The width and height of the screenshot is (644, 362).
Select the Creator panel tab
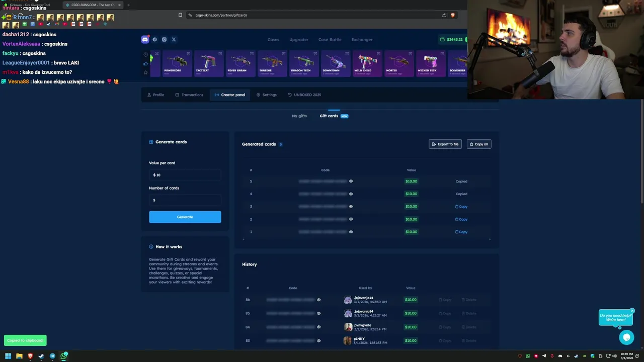229,95
